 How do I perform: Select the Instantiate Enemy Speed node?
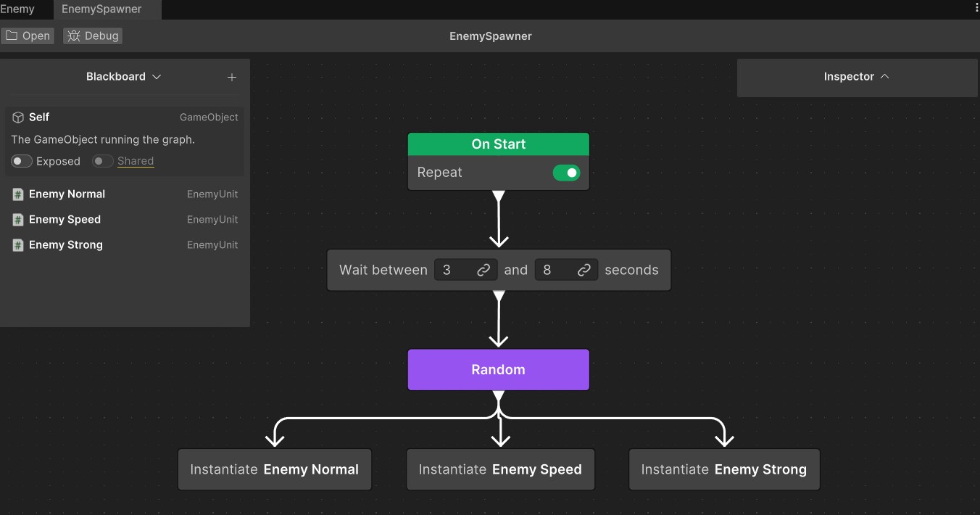(500, 469)
